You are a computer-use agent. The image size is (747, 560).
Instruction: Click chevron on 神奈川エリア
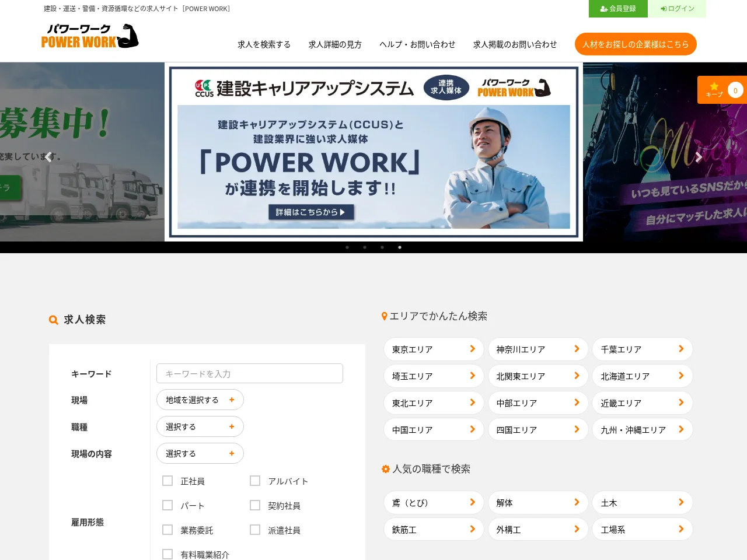tap(577, 349)
